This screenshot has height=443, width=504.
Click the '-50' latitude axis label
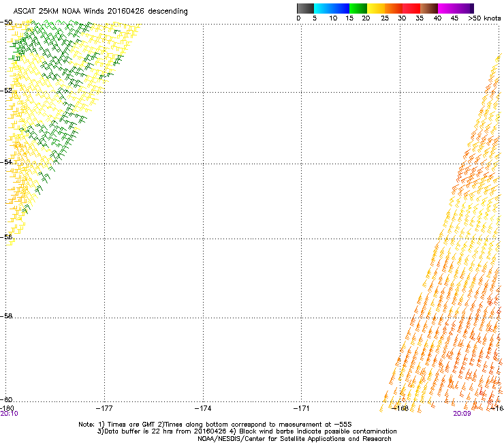point(6,22)
